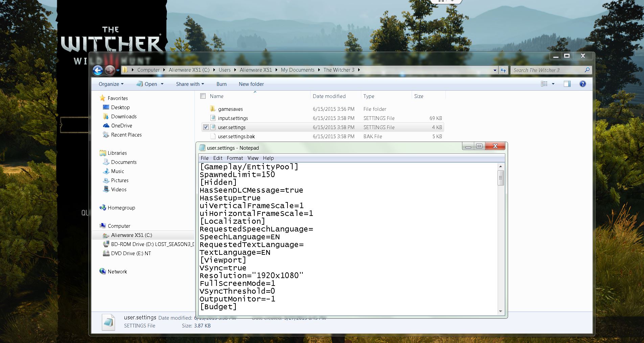Open Pictures library
644x343 pixels.
pos(120,180)
